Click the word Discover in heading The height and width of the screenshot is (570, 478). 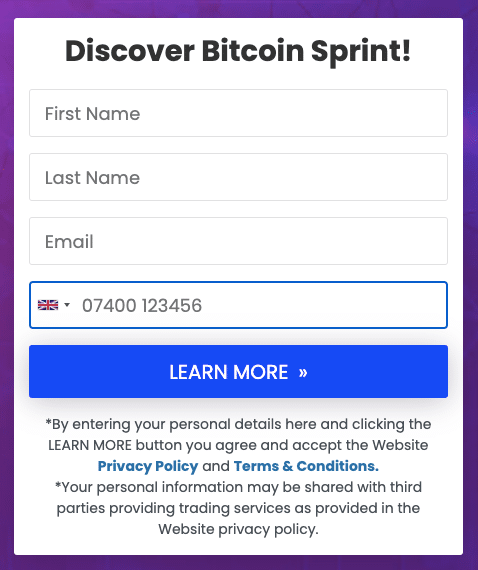[130, 51]
